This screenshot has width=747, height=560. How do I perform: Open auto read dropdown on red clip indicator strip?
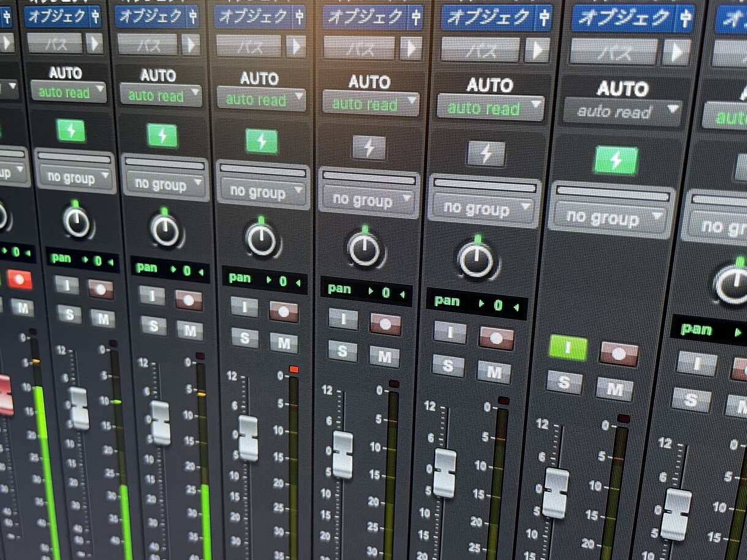(261, 99)
